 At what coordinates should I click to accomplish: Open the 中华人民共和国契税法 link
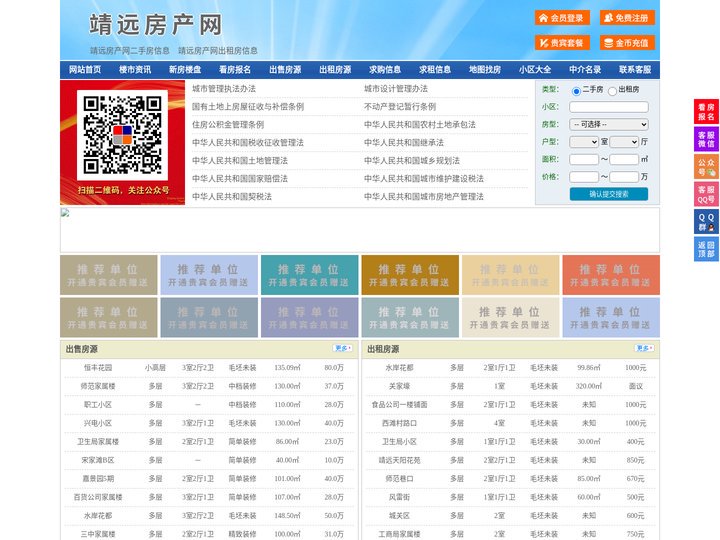click(232, 197)
